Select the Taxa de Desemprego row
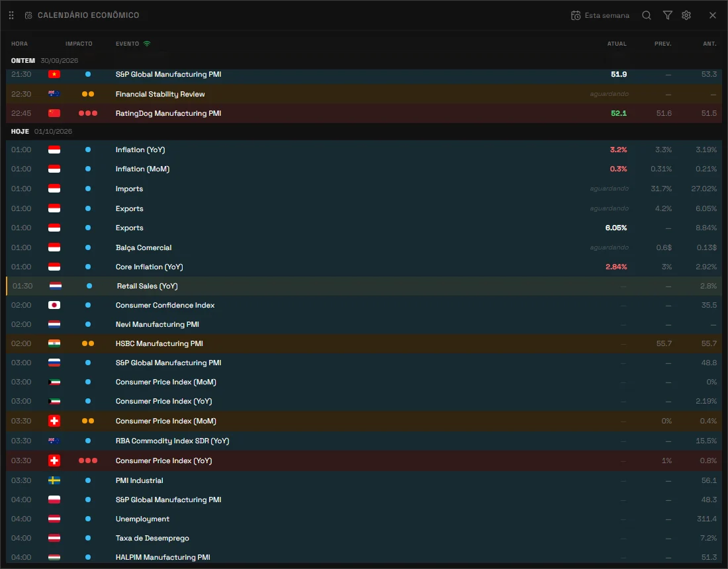Image resolution: width=728 pixels, height=569 pixels. click(364, 538)
